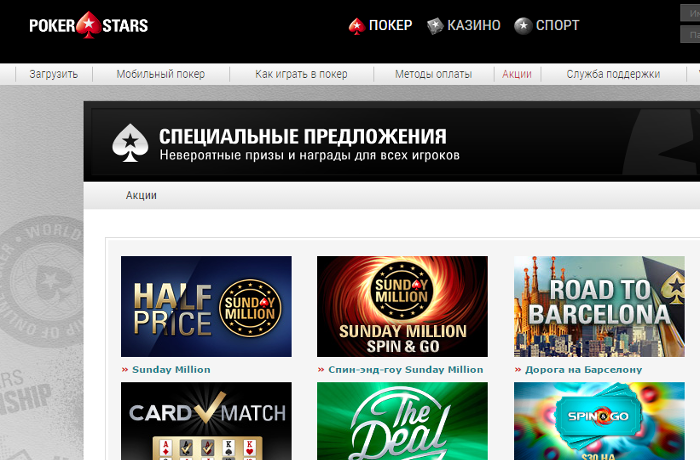Select the Загрузить menu item

(54, 74)
